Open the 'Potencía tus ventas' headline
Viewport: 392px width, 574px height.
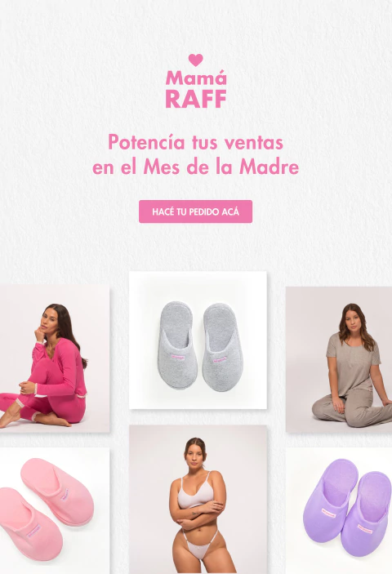(x=195, y=142)
